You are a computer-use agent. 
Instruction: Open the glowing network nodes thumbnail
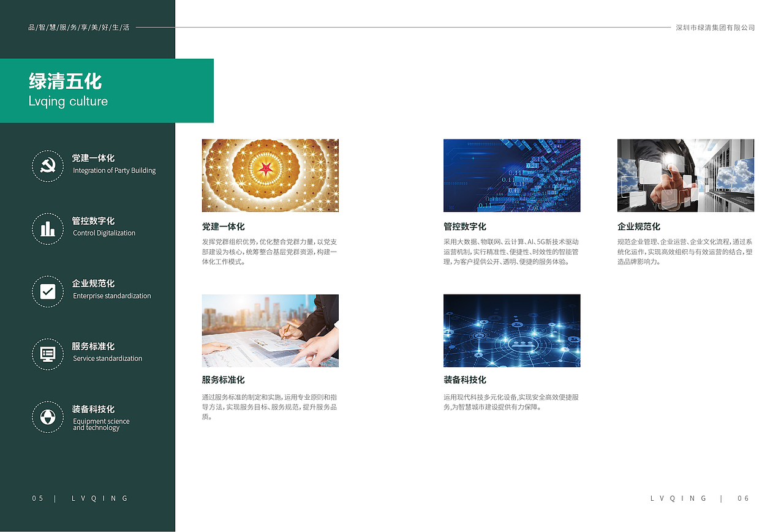511,331
